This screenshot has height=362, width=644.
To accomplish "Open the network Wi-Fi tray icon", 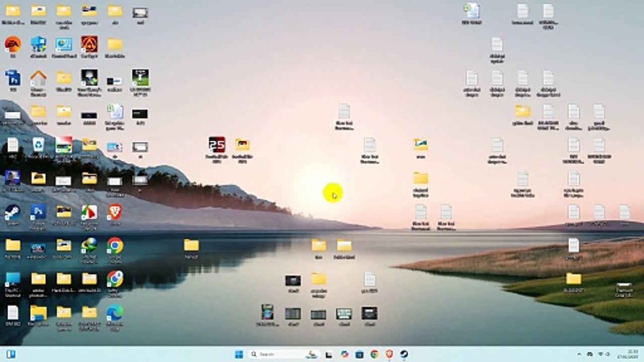I will pyautogui.click(x=600, y=354).
